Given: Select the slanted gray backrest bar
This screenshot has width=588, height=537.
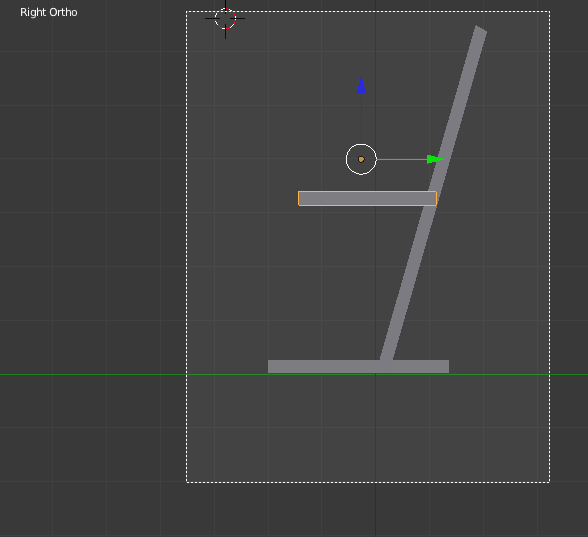Looking at the screenshot, I should pyautogui.click(x=434, y=193).
